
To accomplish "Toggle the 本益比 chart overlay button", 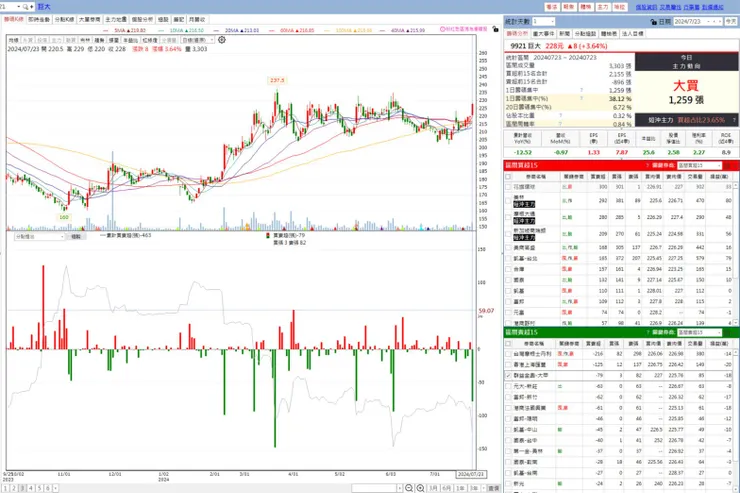I will (130, 40).
